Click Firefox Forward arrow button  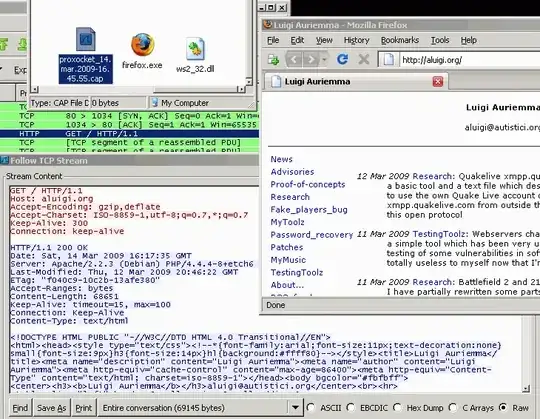pyautogui.click(x=311, y=60)
